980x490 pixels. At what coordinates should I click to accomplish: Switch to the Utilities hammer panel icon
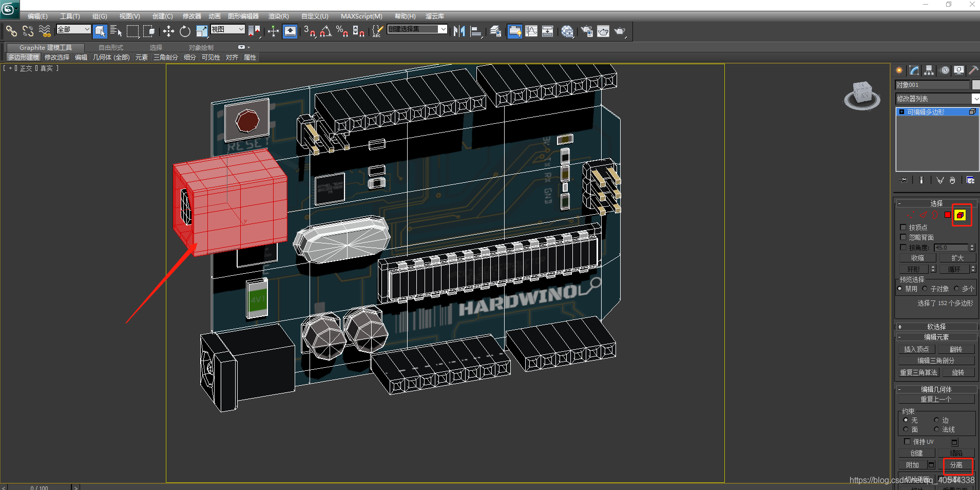click(x=973, y=70)
